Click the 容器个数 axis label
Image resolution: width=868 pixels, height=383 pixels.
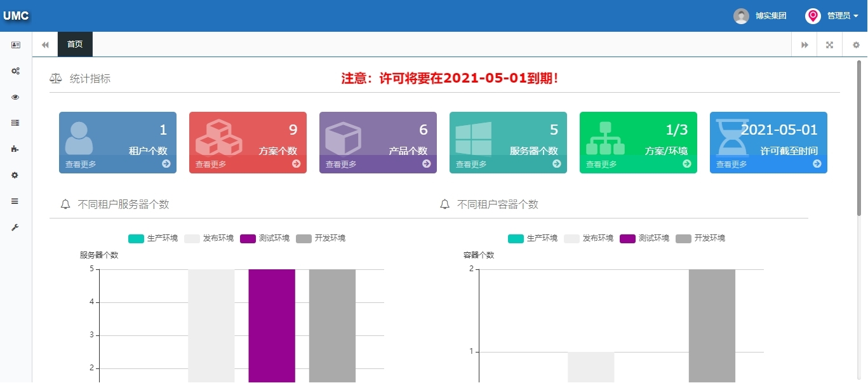479,255
